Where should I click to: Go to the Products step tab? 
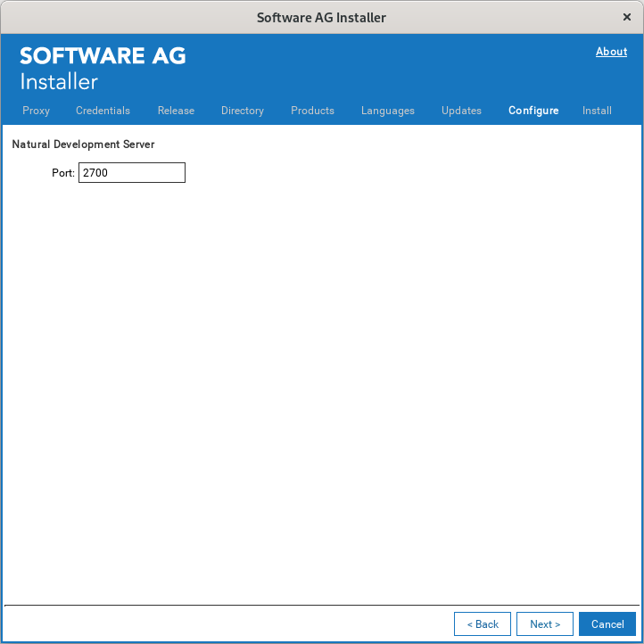(312, 111)
